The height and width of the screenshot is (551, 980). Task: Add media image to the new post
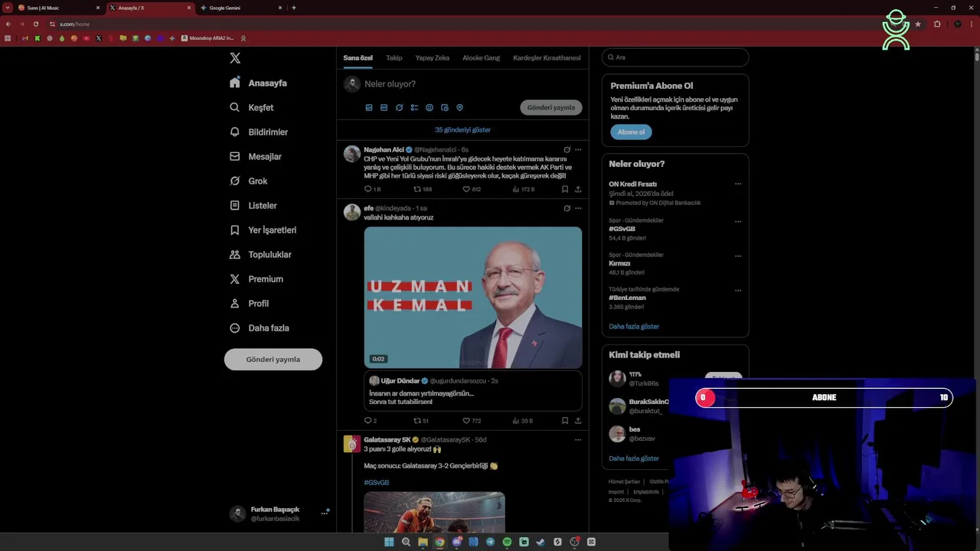tap(369, 108)
